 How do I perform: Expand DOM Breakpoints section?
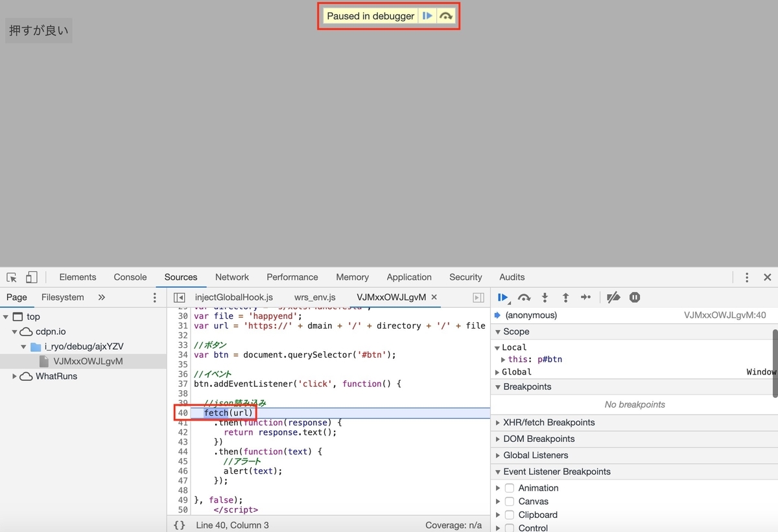pyautogui.click(x=498, y=439)
